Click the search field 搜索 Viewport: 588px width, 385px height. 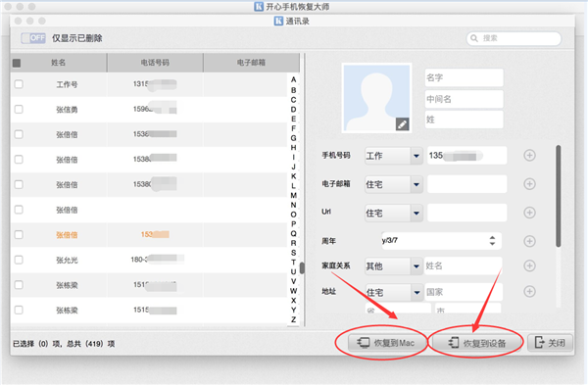[514, 38]
